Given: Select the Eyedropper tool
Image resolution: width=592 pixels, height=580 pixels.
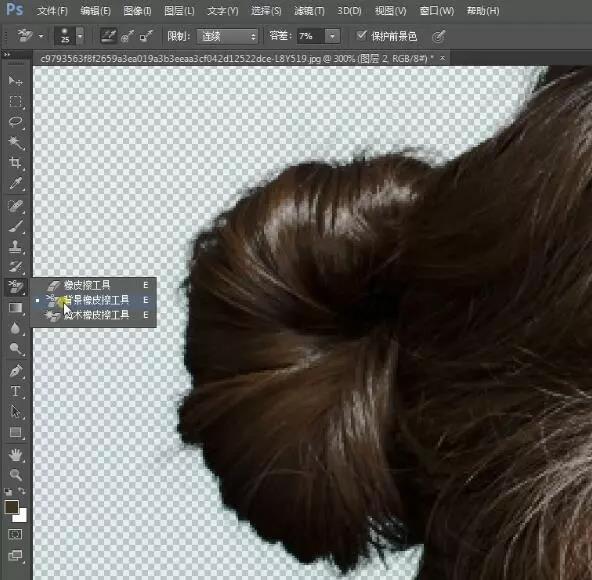Looking at the screenshot, I should point(15,184).
